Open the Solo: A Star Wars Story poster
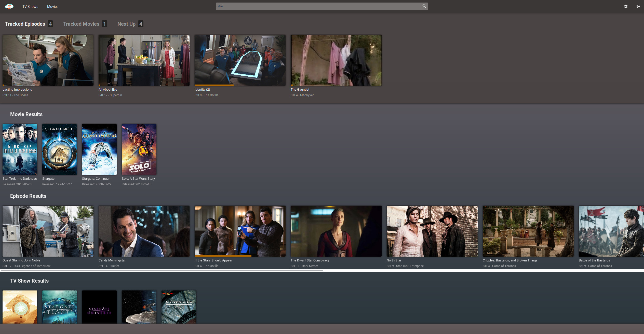This screenshot has width=644, height=334. 139,149
